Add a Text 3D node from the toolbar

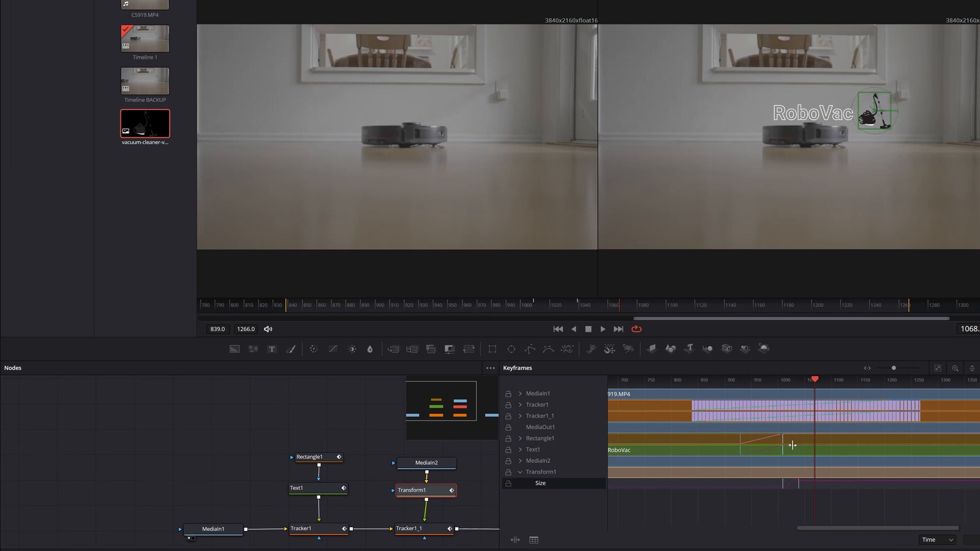(x=689, y=349)
